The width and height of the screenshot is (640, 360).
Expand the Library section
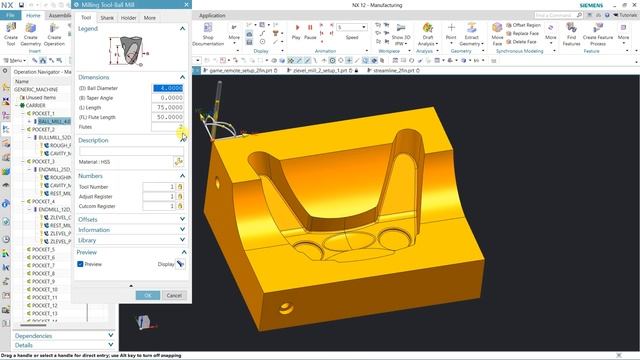pos(182,240)
